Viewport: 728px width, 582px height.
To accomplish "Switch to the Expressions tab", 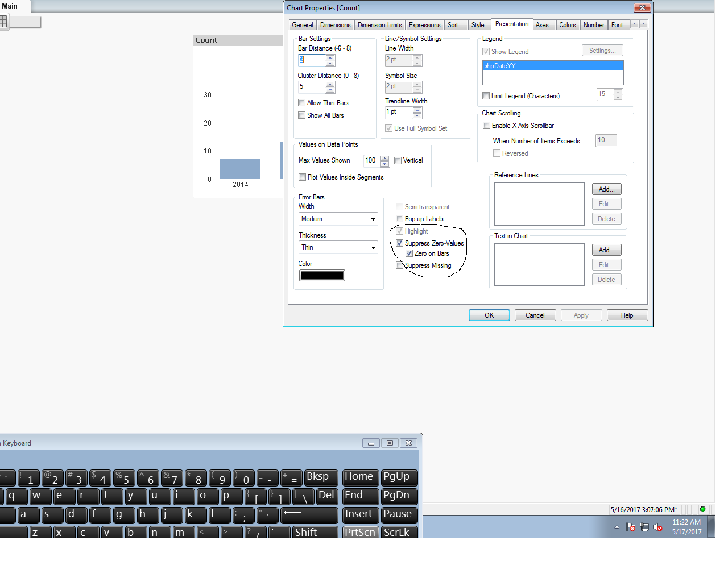I will pos(424,25).
